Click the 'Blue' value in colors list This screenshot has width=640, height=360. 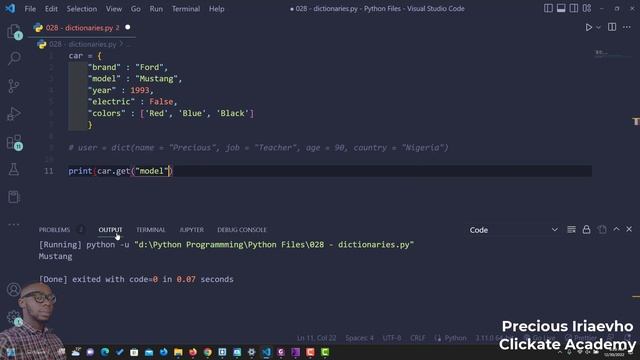[x=192, y=113]
